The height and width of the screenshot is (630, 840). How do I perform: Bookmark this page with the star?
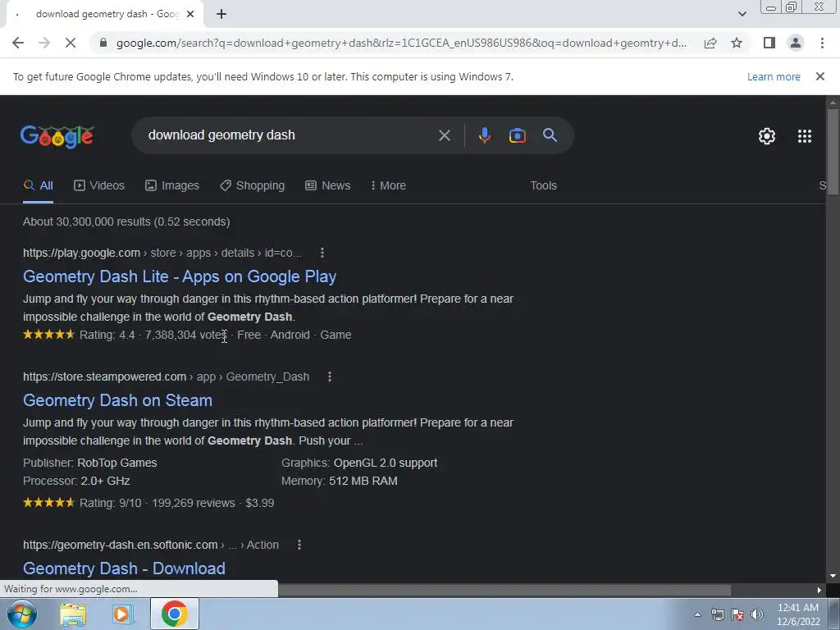737,43
